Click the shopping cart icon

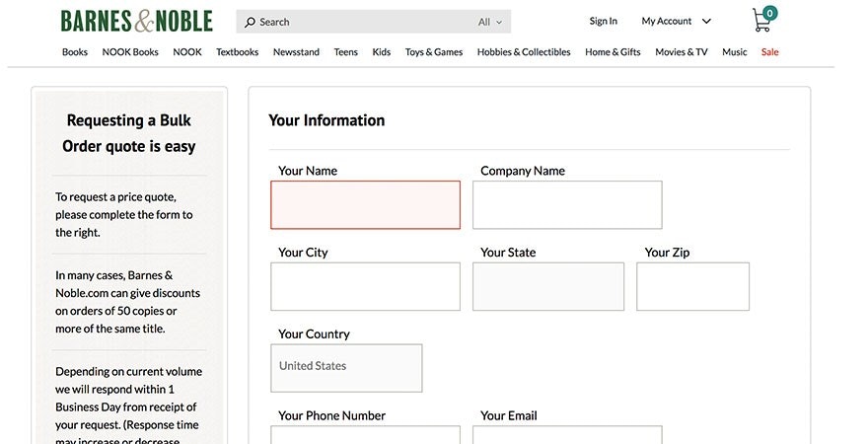click(761, 21)
